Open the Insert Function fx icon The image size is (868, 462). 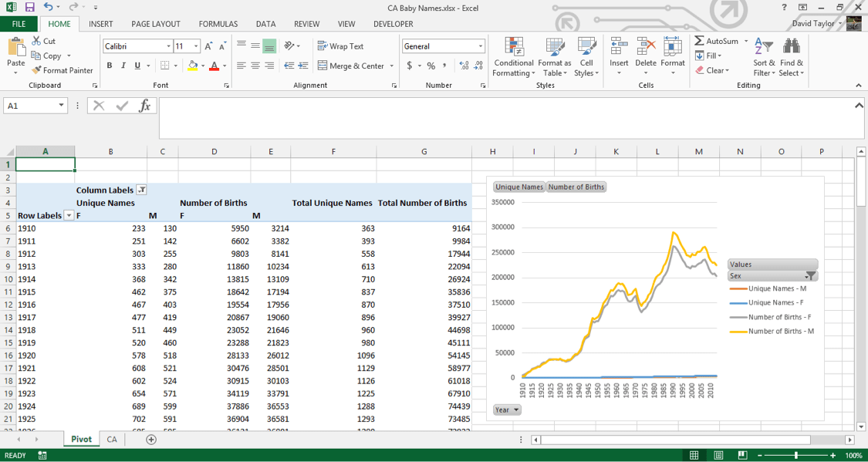(x=145, y=106)
